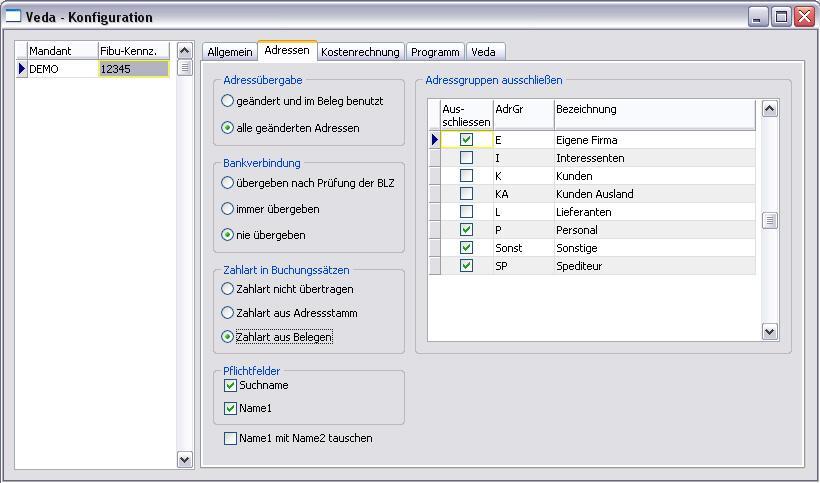
Task: Click Adressgruppen table scroll up arrow
Action: 769,108
